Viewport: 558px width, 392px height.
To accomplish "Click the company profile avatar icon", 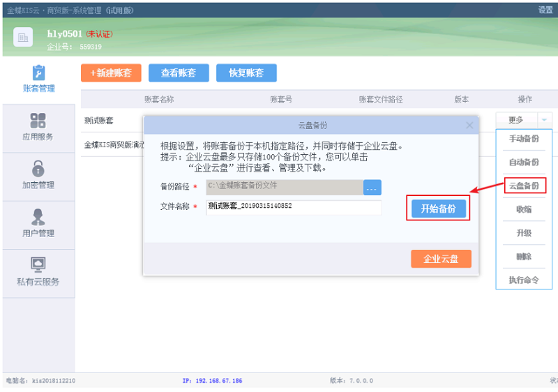I will click(x=23, y=38).
